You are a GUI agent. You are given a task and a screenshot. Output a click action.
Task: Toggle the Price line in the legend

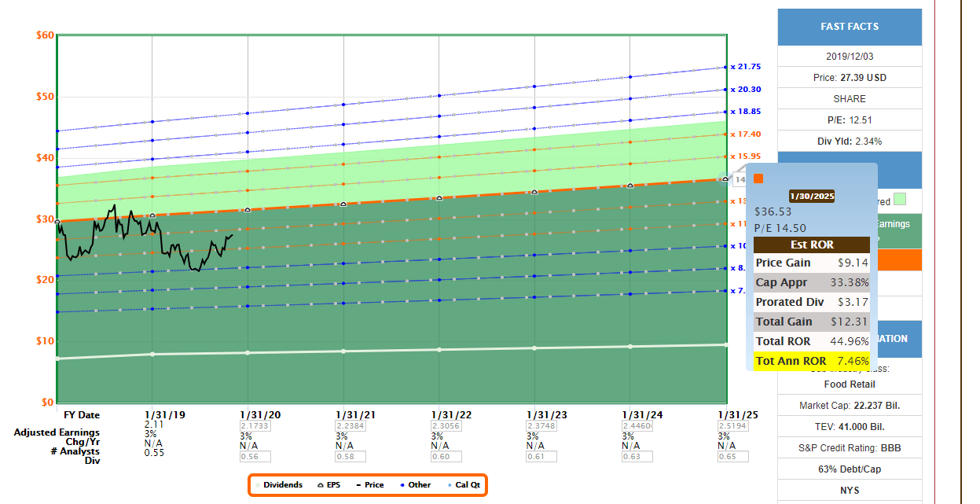tap(370, 485)
